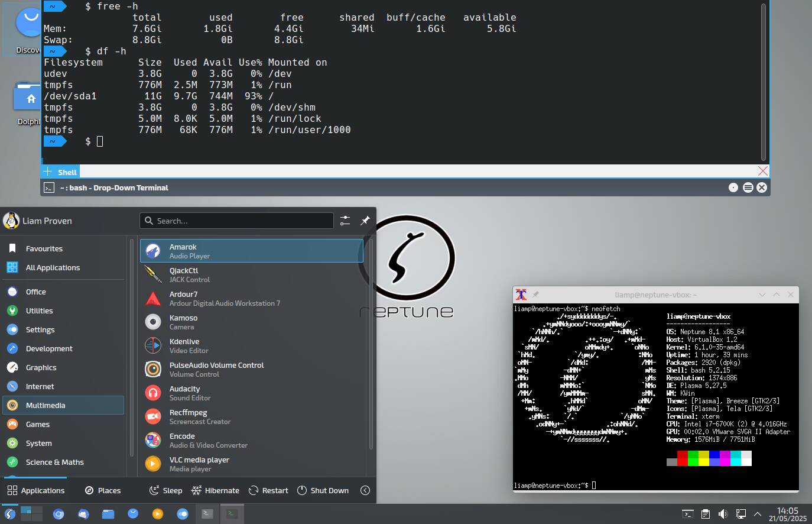Open Thunderbird mail from taskbar
The width and height of the screenshot is (812, 524).
pos(83,514)
